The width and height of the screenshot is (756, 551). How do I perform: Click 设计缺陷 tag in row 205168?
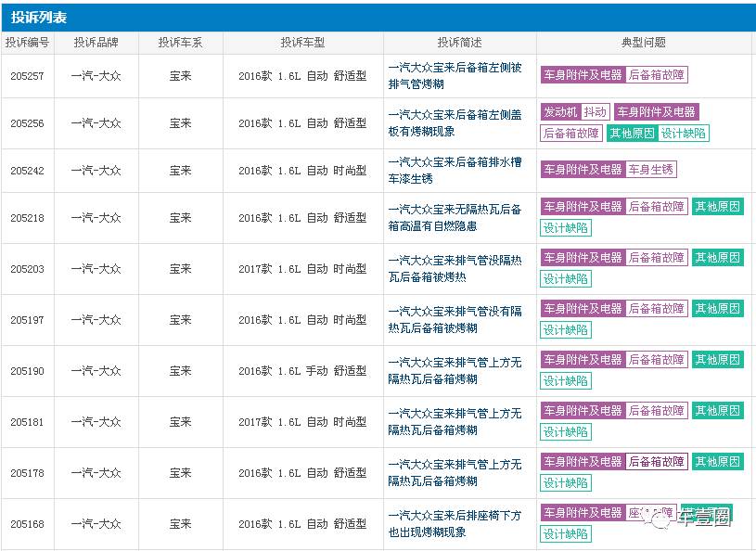(566, 534)
